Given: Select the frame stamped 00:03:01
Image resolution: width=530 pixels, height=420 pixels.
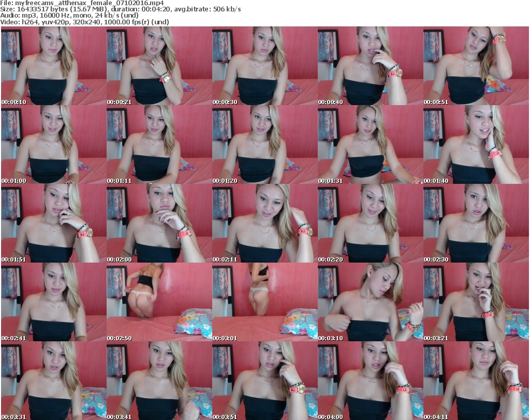Looking at the screenshot, I should click(x=264, y=302).
